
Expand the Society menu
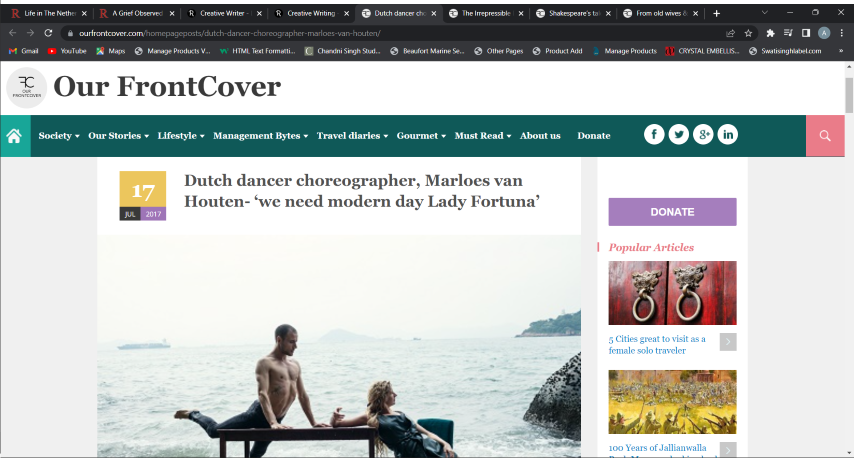click(x=59, y=136)
